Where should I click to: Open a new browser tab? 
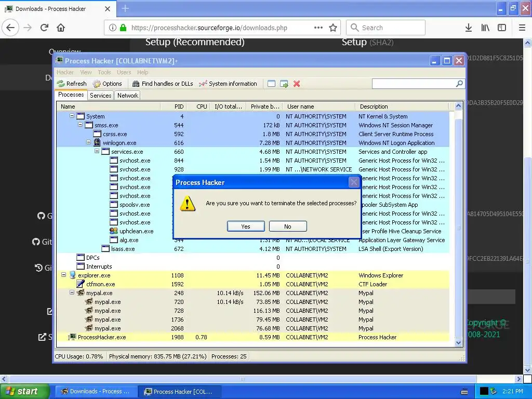coord(125,8)
